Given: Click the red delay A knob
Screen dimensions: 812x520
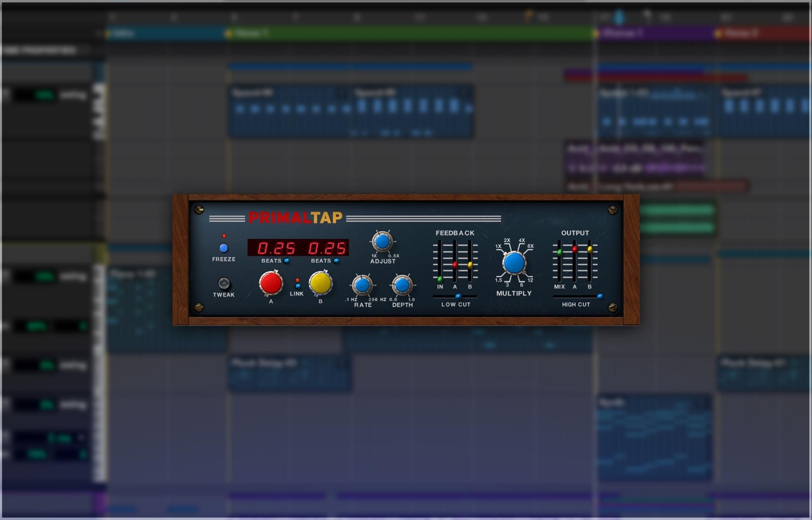Looking at the screenshot, I should click(x=271, y=283).
